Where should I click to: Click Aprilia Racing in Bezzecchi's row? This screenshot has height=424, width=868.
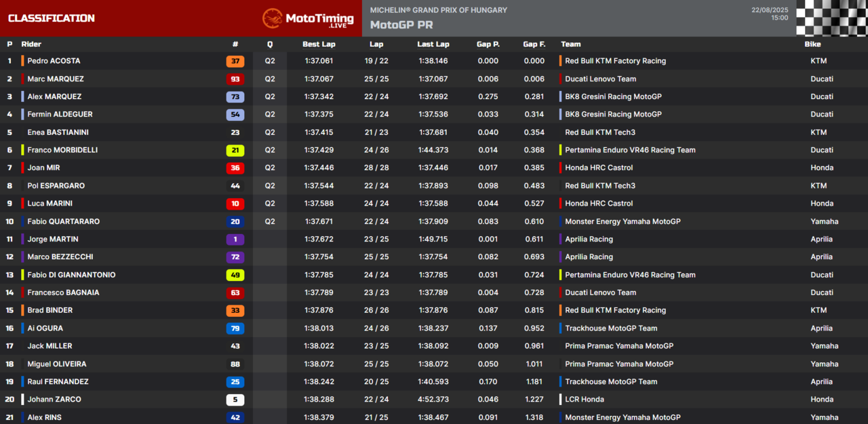589,257
